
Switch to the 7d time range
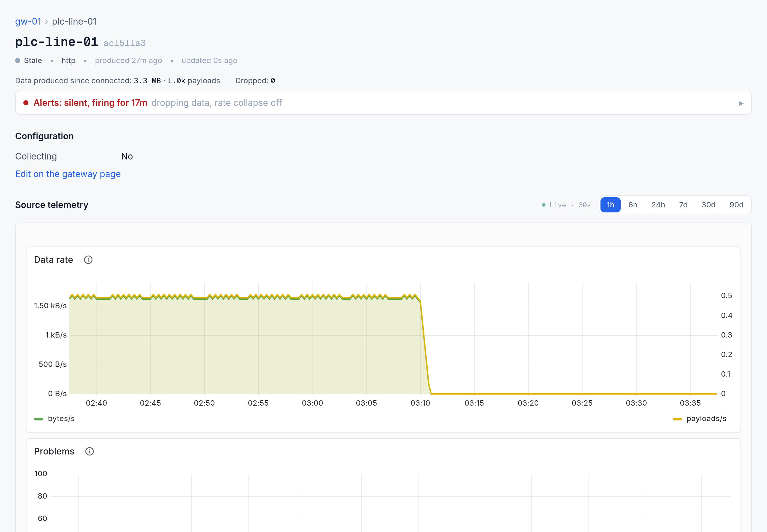[x=683, y=205]
